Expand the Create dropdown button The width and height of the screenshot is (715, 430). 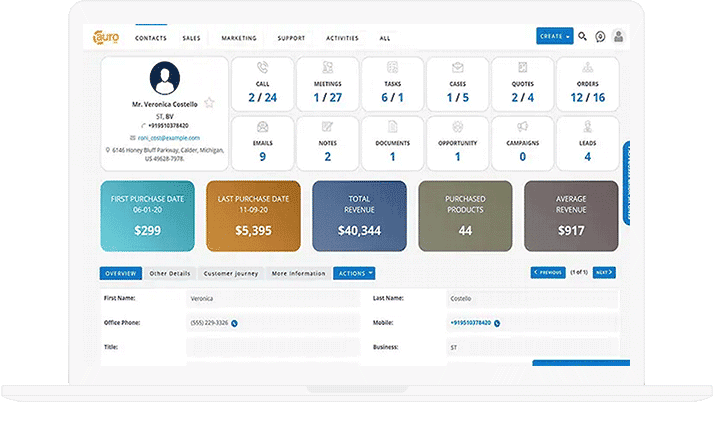(x=555, y=37)
